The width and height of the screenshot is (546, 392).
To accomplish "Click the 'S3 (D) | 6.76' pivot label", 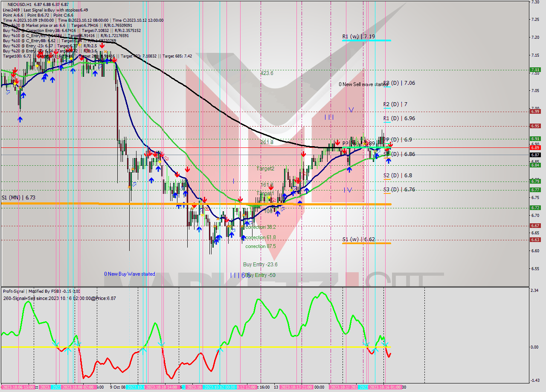I will (x=399, y=190).
